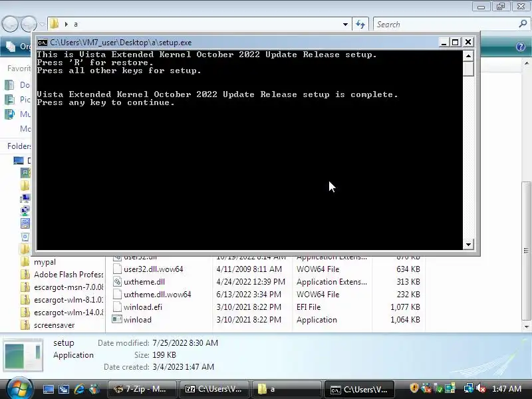Open Music favorite link in Explorer
This screenshot has width=532, height=399.
(x=18, y=114)
